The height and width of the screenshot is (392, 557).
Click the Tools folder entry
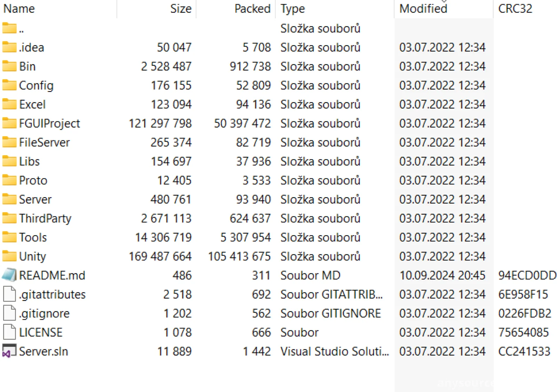point(33,238)
